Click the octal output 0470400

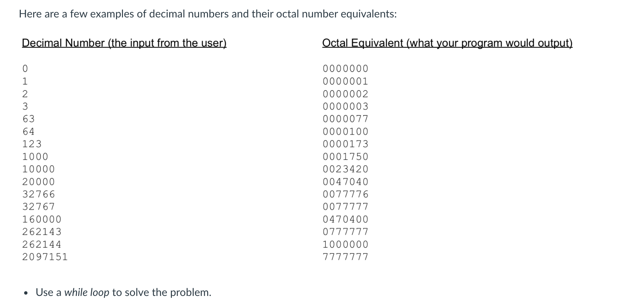pos(345,219)
